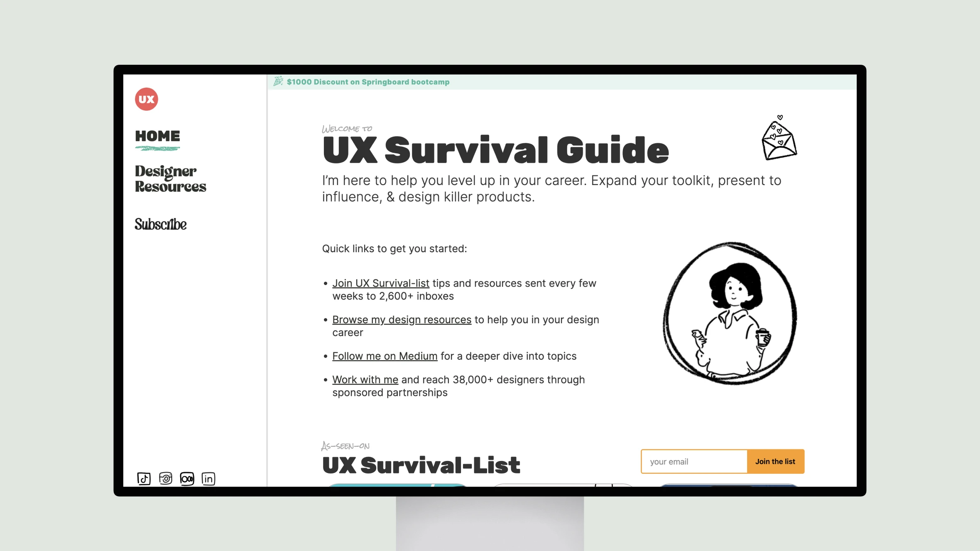Click Browse my design resources hyperlink

[x=402, y=319]
